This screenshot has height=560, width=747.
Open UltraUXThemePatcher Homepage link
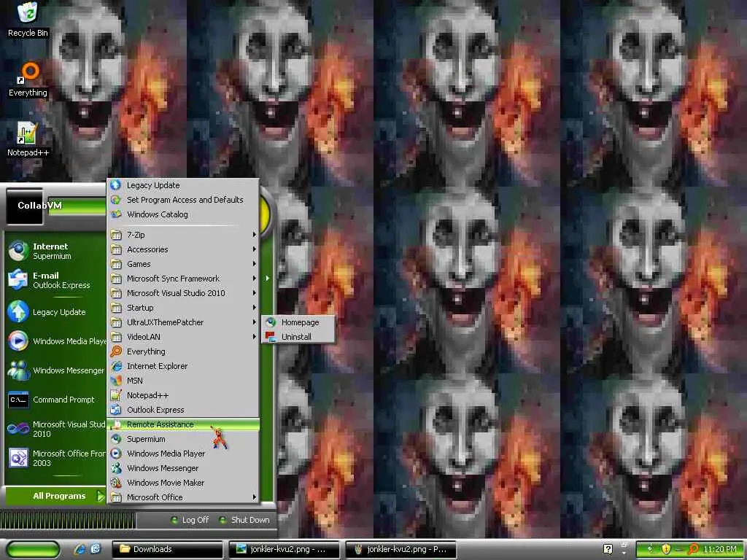pyautogui.click(x=298, y=322)
